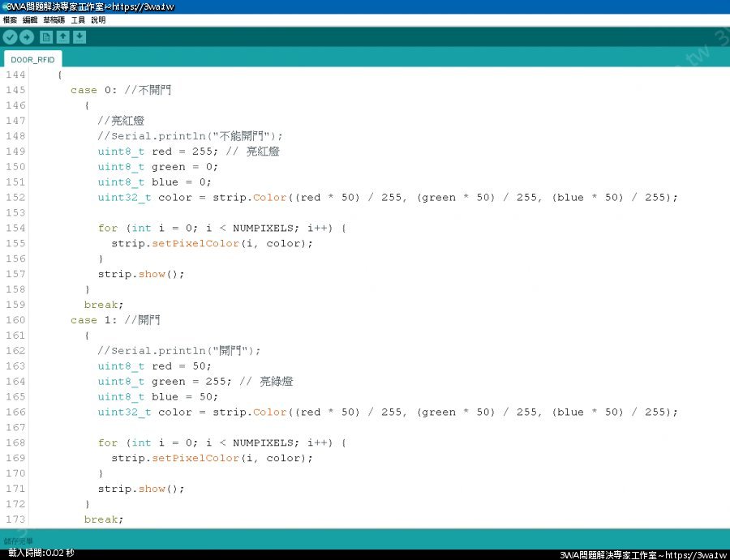730x560 pixels.
Task: Open the 編輯 menu
Action: 30,19
